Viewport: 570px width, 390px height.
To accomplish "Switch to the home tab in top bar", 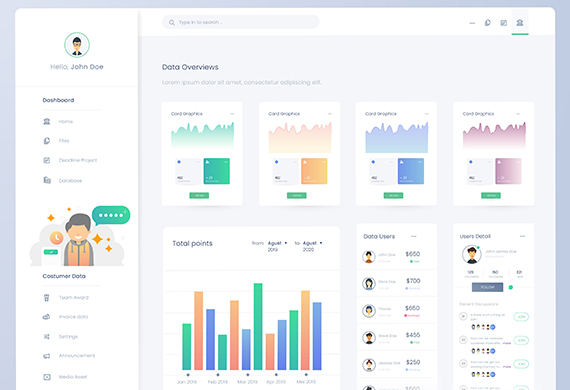I will pyautogui.click(x=520, y=23).
